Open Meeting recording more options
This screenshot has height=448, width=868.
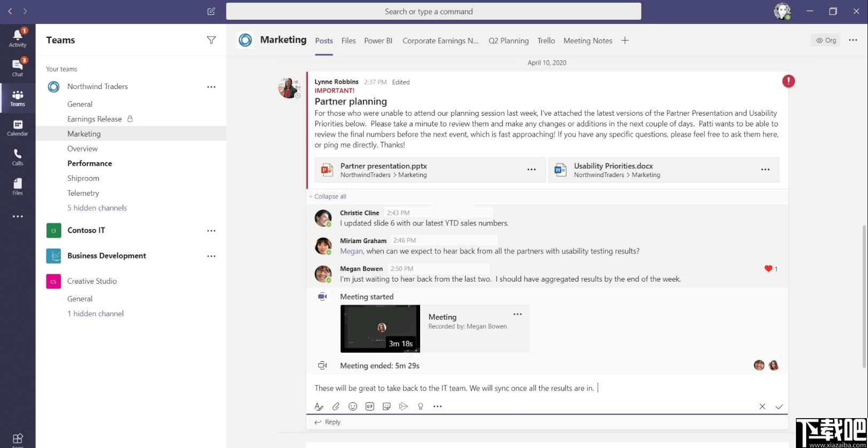click(x=518, y=314)
